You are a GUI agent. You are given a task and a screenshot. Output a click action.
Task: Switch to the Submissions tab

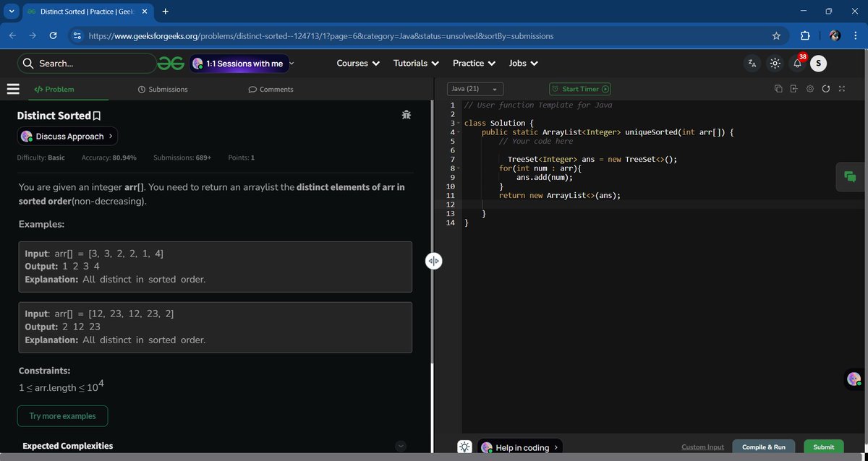tap(163, 90)
